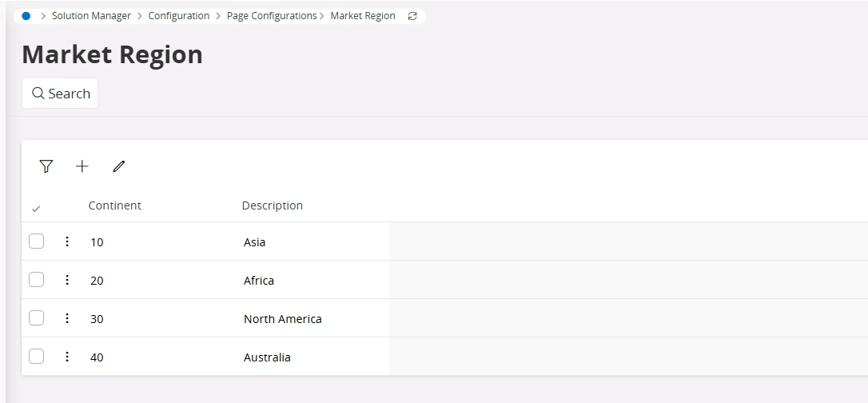868x403 pixels.
Task: Go to Solution Manager breadcrumb
Action: (x=91, y=16)
